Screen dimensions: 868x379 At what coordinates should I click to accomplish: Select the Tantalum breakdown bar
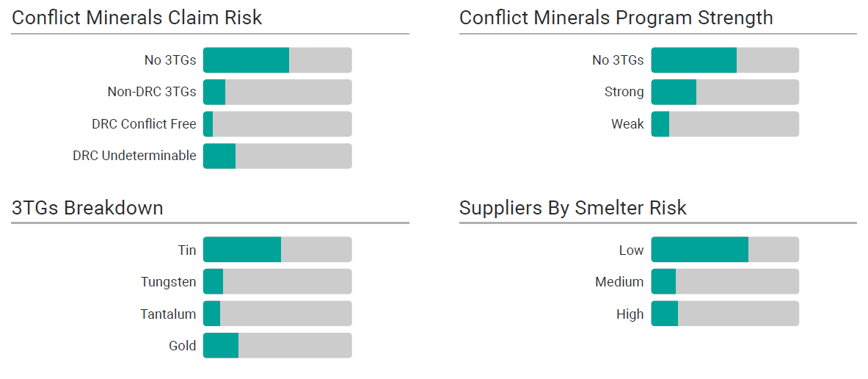(x=277, y=314)
